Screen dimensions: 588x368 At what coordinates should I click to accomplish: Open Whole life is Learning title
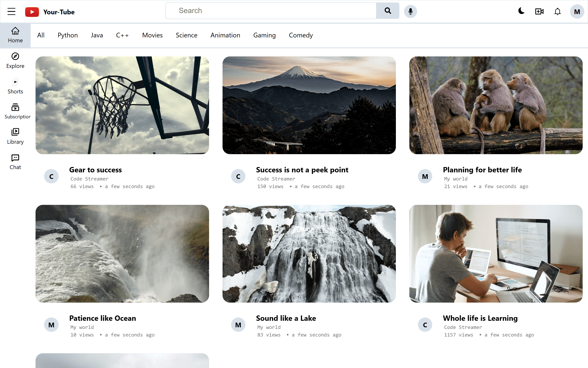[480, 318]
